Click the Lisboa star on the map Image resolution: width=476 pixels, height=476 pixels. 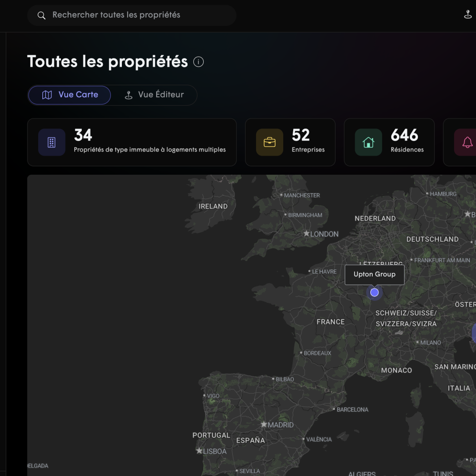[x=199, y=451]
